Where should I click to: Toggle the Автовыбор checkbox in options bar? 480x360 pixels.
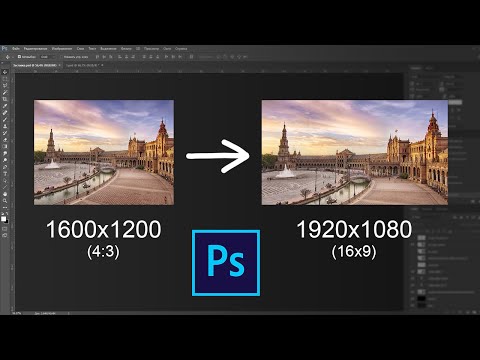coord(19,57)
